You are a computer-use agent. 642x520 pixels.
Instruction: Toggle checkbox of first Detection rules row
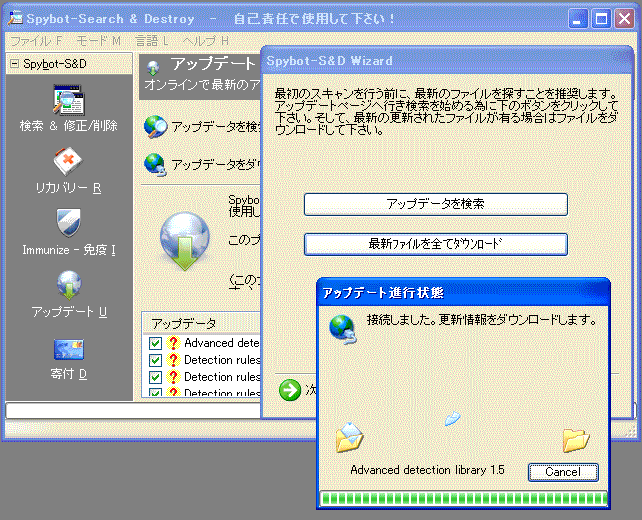(155, 360)
